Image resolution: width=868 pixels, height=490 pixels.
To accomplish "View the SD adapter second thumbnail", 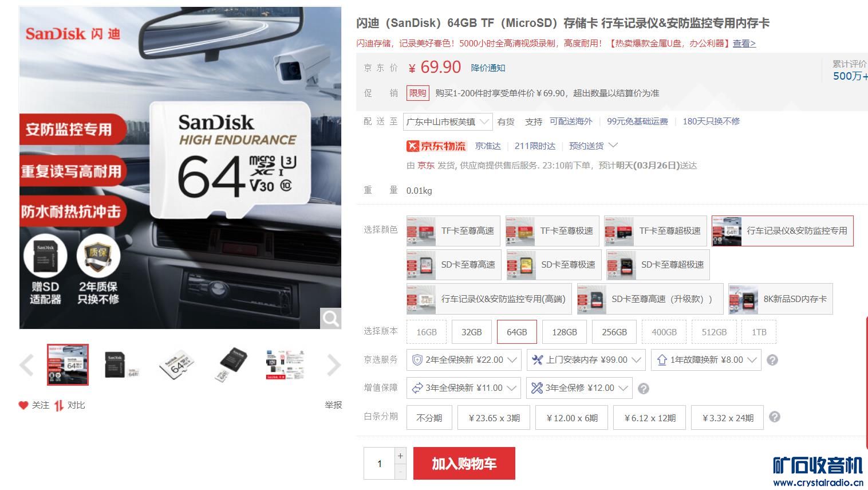I will pos(121,365).
